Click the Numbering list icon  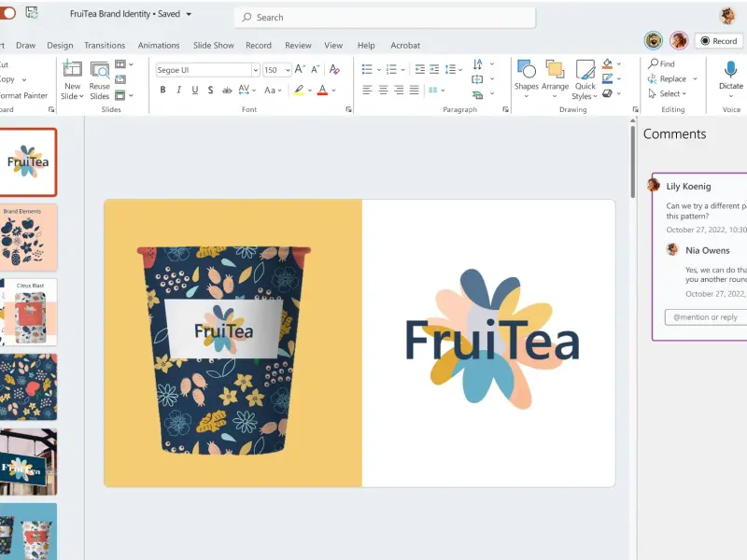point(391,69)
